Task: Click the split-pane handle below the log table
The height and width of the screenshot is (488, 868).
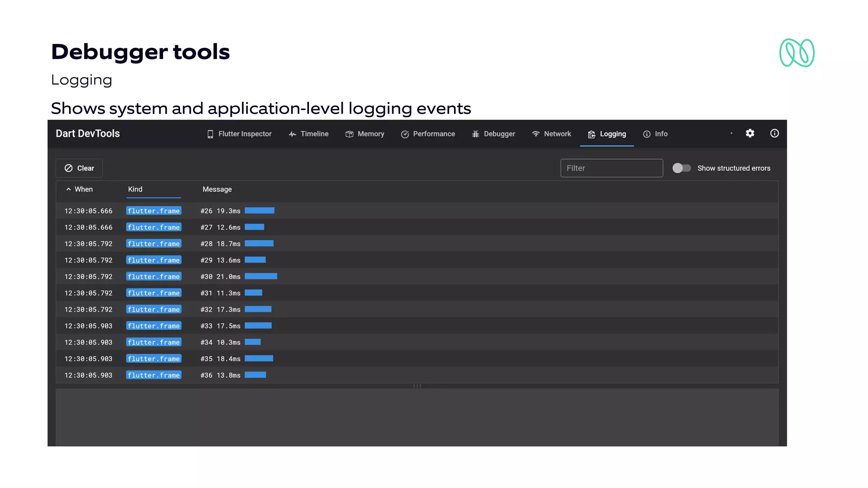Action: 417,386
